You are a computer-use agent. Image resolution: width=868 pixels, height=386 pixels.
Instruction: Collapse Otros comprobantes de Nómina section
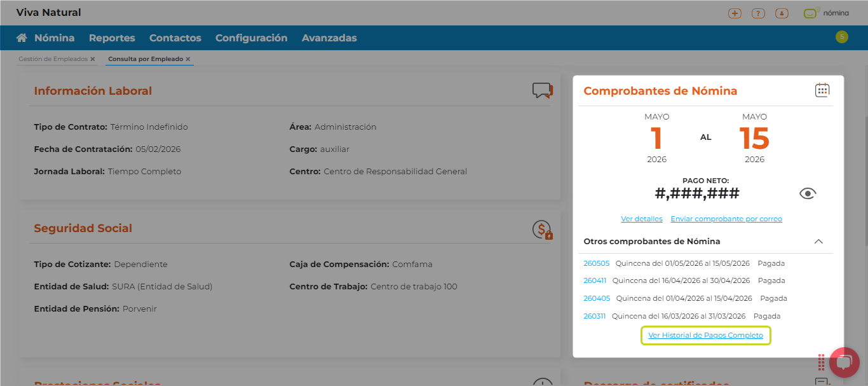818,242
